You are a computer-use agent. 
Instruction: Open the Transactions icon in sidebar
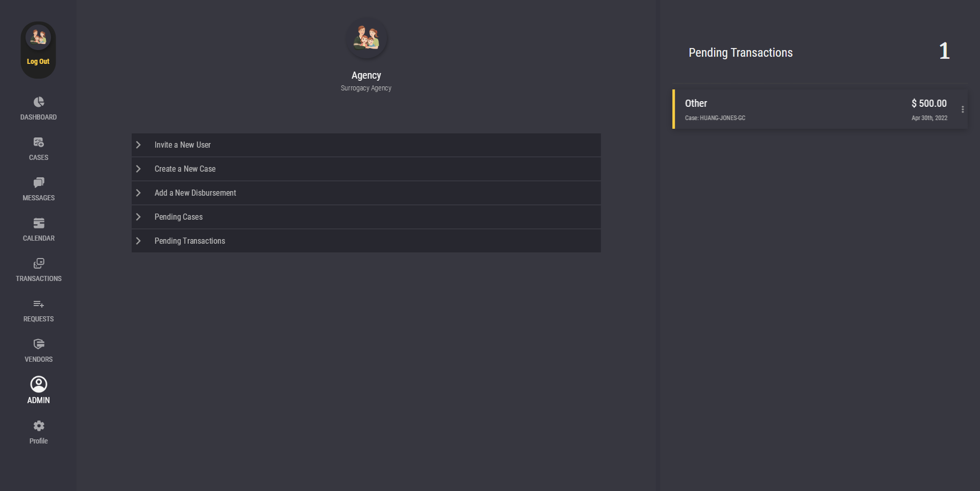39,264
